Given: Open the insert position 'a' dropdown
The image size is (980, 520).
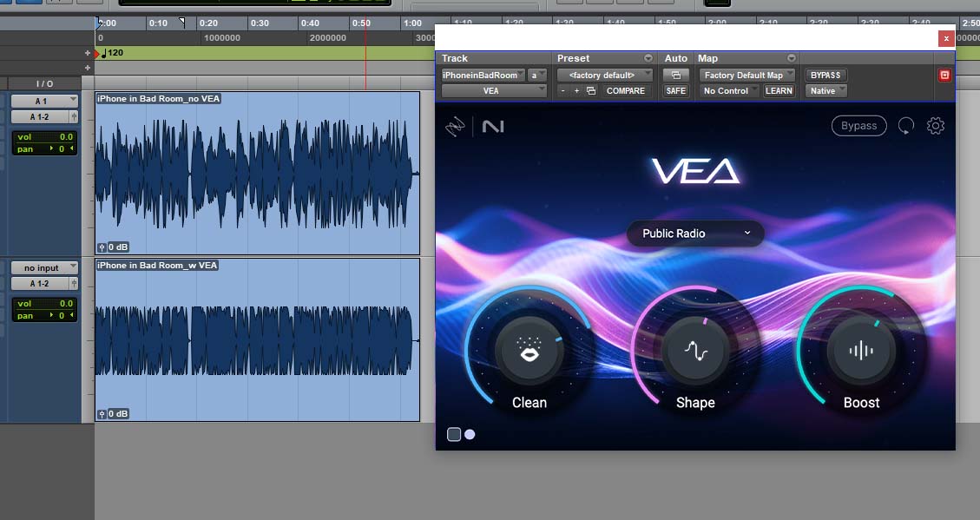Looking at the screenshot, I should [x=537, y=75].
